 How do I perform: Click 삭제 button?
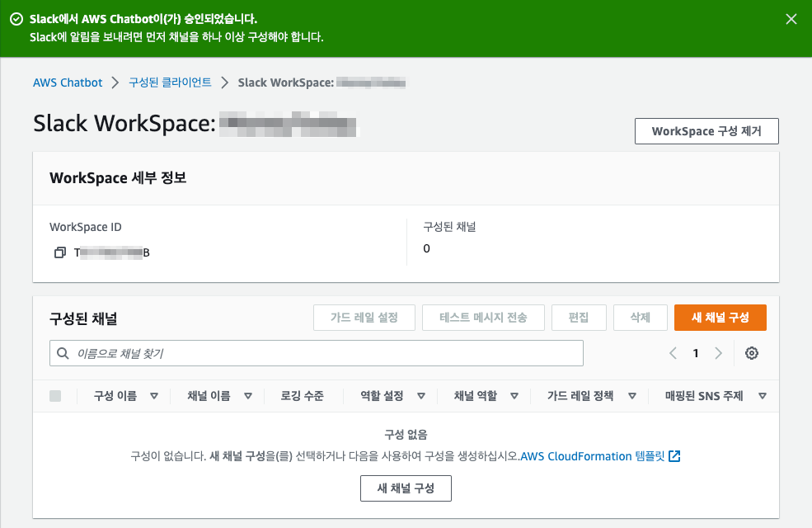[x=640, y=317]
